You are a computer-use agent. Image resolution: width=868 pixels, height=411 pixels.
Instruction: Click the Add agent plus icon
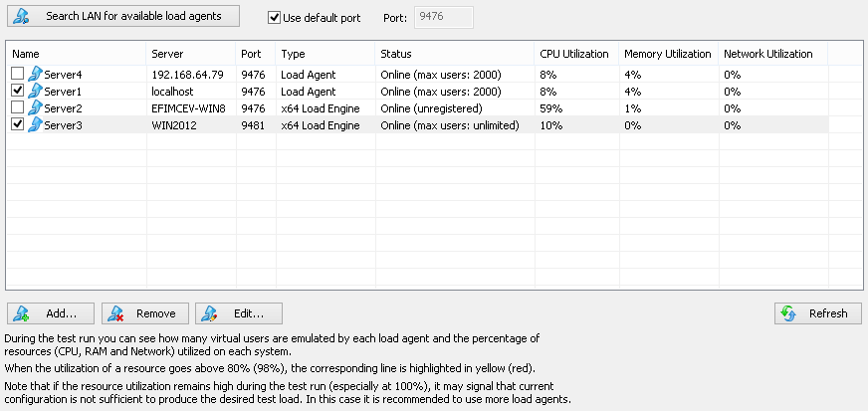tap(21, 313)
